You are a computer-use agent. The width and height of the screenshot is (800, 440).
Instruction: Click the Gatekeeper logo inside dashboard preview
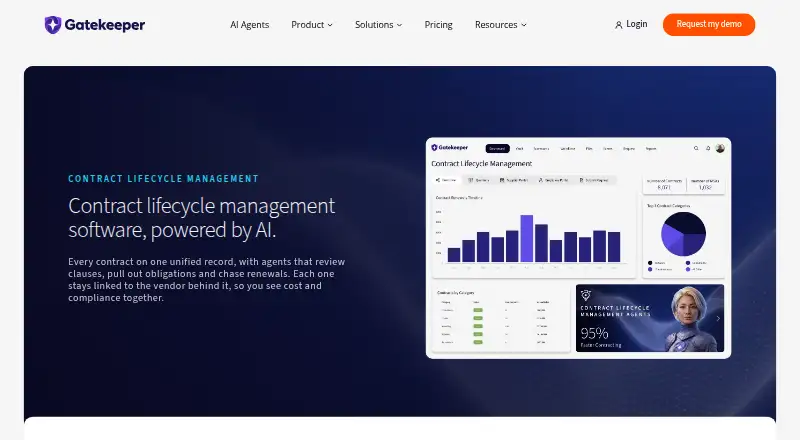(449, 148)
